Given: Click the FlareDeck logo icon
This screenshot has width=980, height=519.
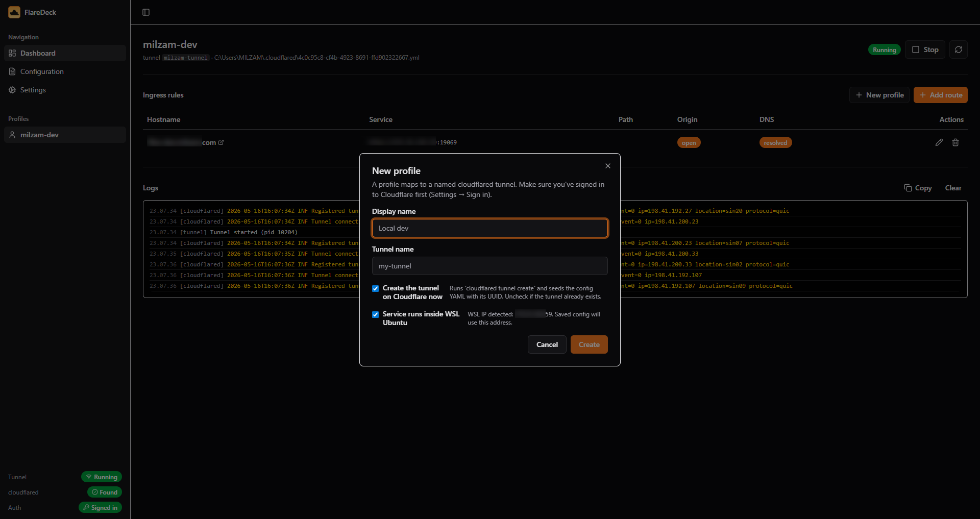Looking at the screenshot, I should (14, 12).
